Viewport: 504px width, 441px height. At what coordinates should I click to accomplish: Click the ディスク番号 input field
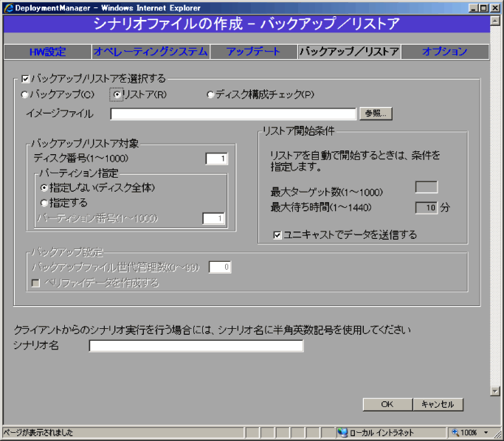(217, 159)
